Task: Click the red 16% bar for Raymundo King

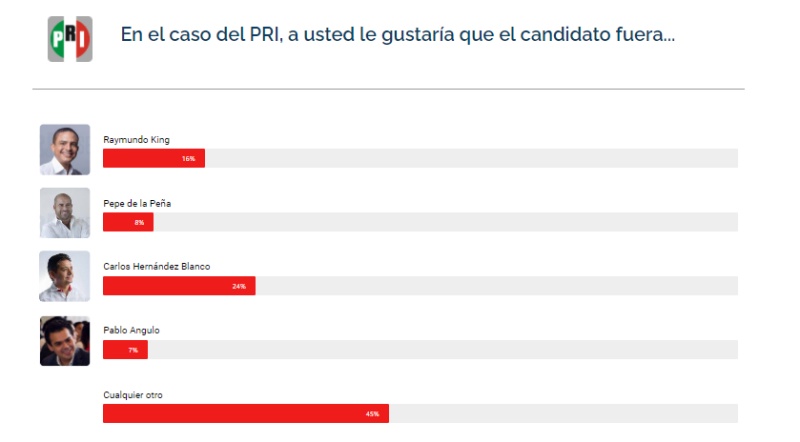Action: point(154,158)
